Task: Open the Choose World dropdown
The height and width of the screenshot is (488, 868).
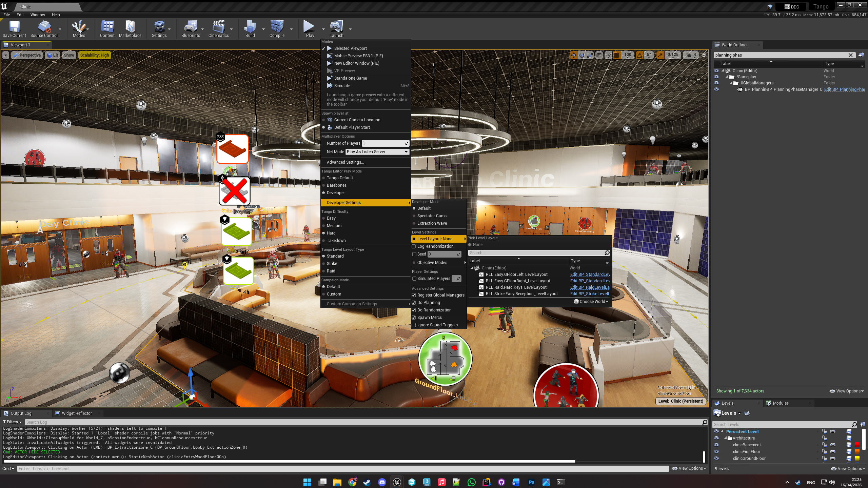Action: (x=591, y=302)
